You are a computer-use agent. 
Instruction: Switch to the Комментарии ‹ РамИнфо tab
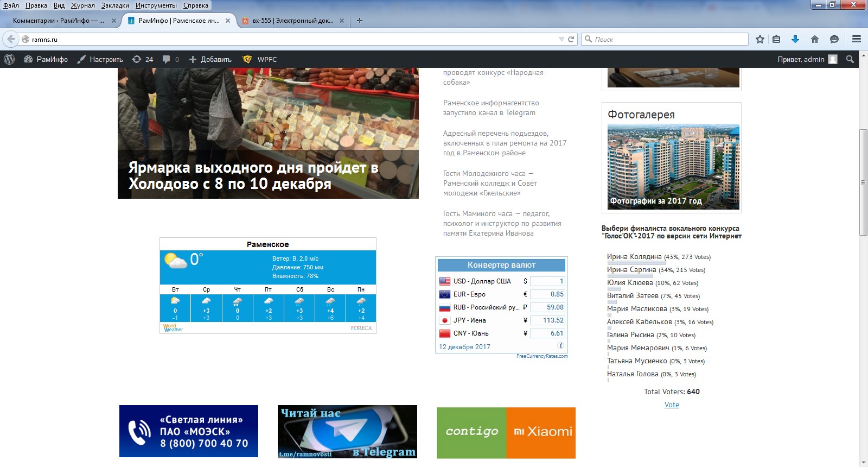[x=59, y=21]
